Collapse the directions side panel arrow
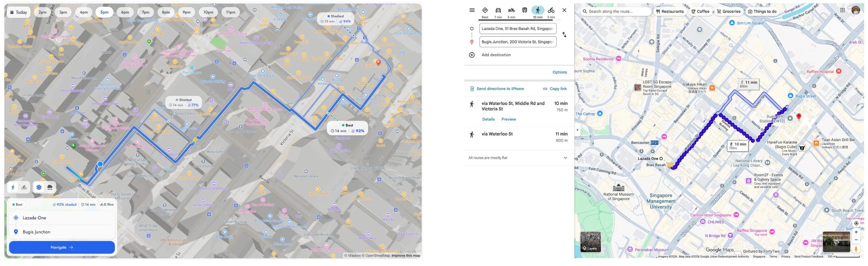This screenshot has width=868, height=266. pyautogui.click(x=577, y=130)
